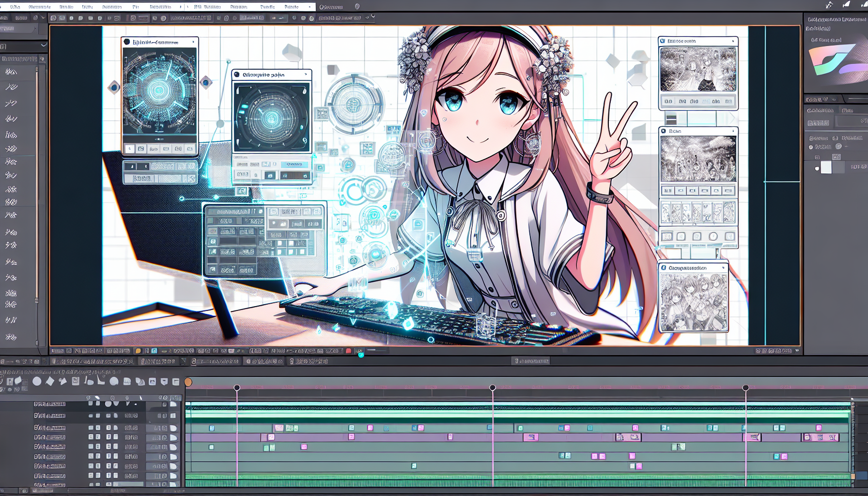Toggle the first checkbox on the third track row
868x496 pixels.
click(x=91, y=428)
